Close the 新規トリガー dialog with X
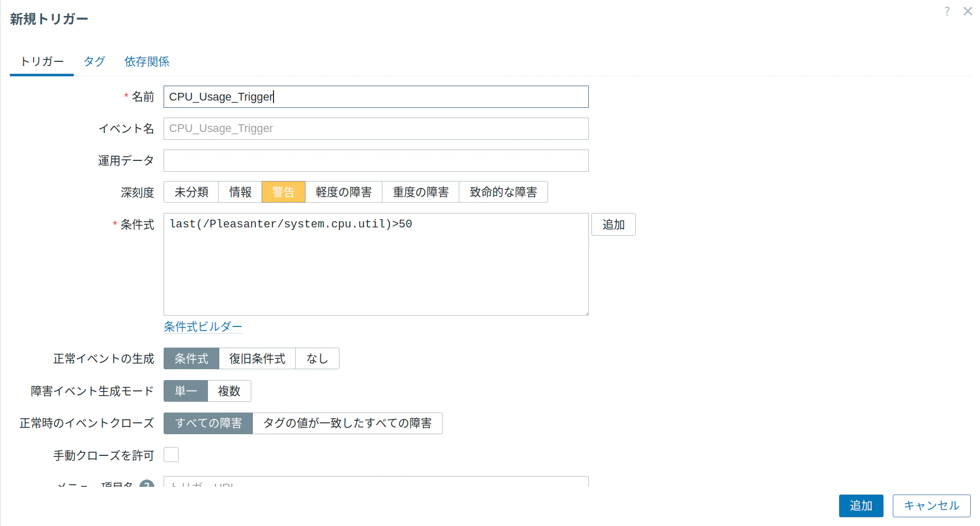The image size is (980, 526). tap(968, 11)
